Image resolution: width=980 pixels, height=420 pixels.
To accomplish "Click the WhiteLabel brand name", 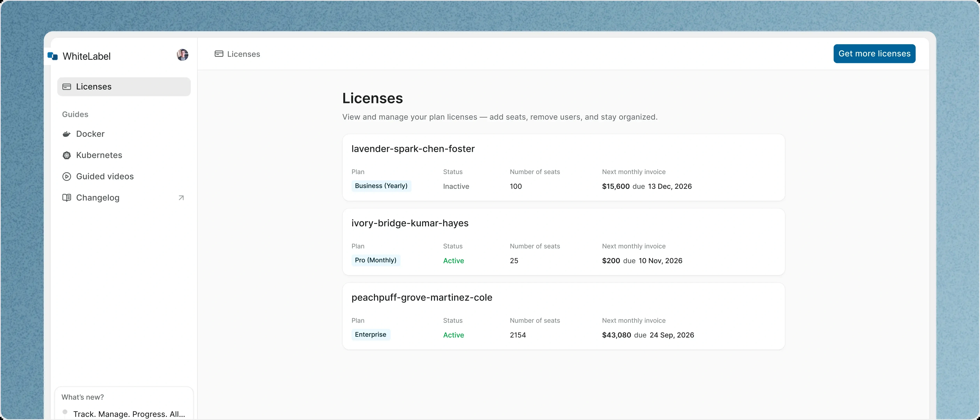I will coord(87,56).
